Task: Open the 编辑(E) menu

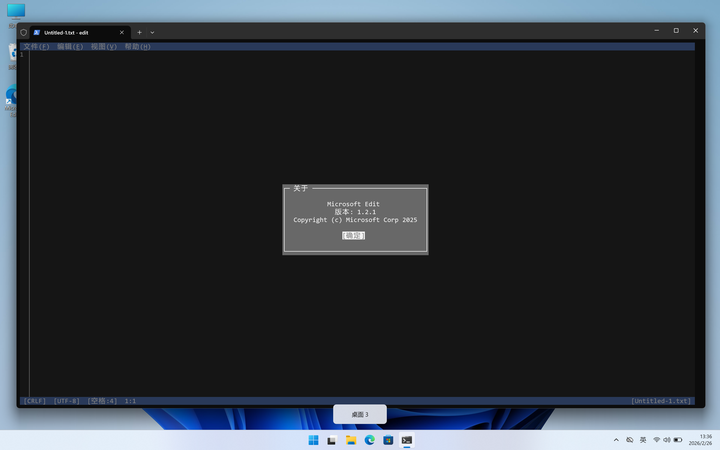Action: click(70, 47)
